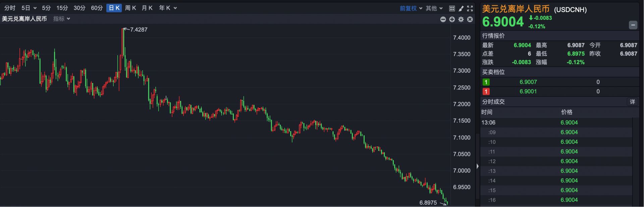Click the 7.4287 high price marker
This screenshot has height=207, width=644.
click(x=138, y=30)
